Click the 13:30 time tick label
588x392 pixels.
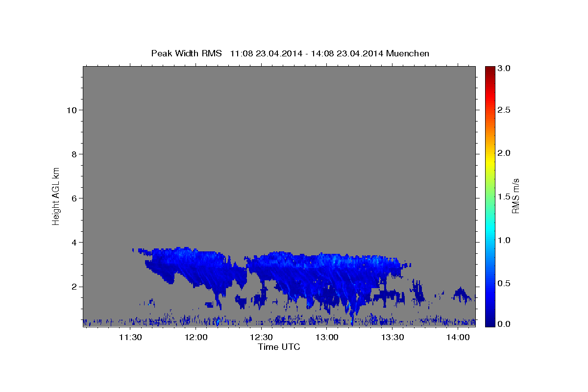point(392,338)
